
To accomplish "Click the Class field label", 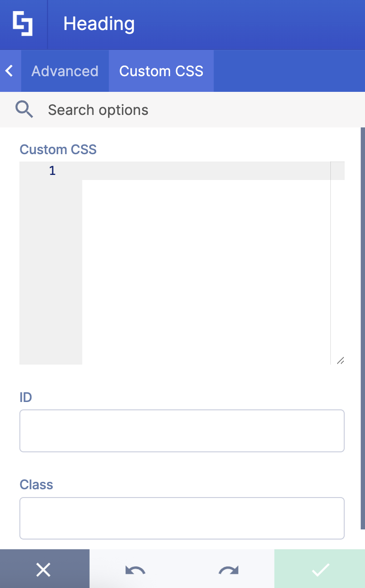I will pyautogui.click(x=36, y=485).
